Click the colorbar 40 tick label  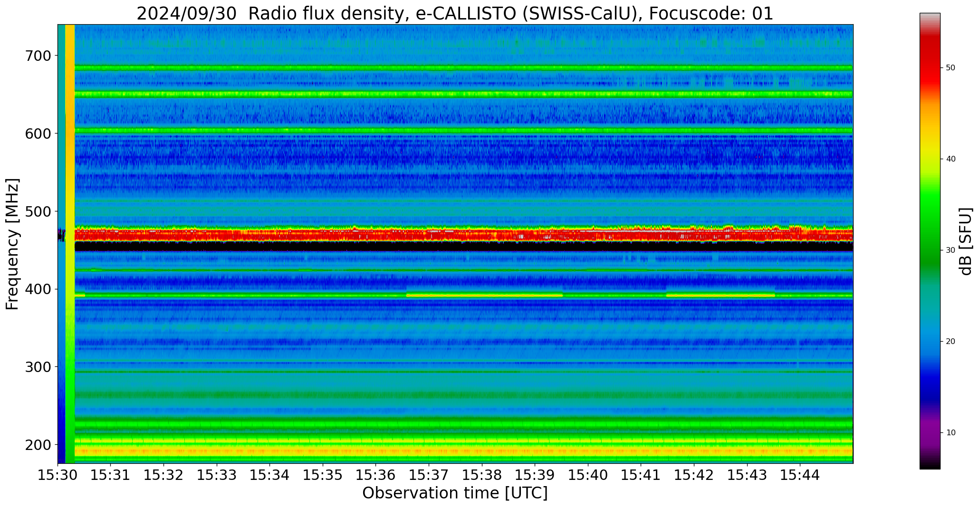point(951,159)
